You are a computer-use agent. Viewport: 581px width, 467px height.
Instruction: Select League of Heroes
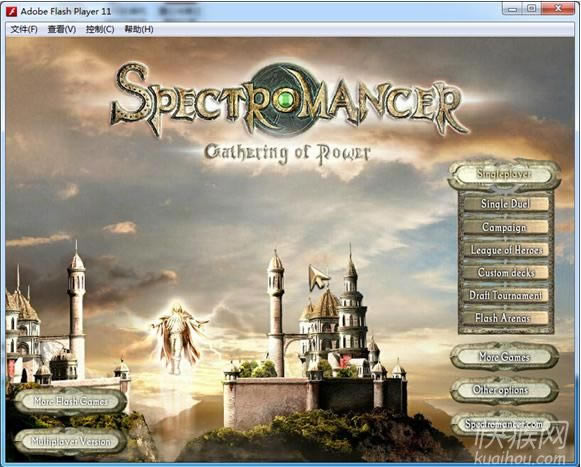(506, 250)
